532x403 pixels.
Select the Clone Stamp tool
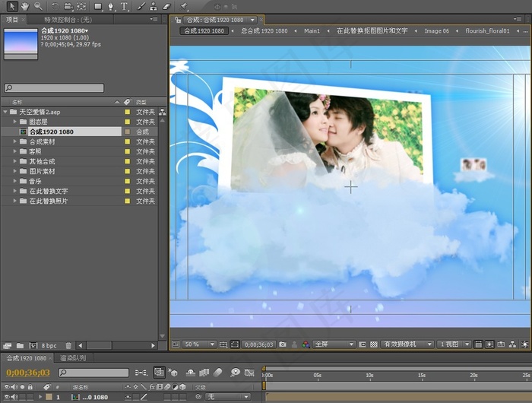click(154, 6)
